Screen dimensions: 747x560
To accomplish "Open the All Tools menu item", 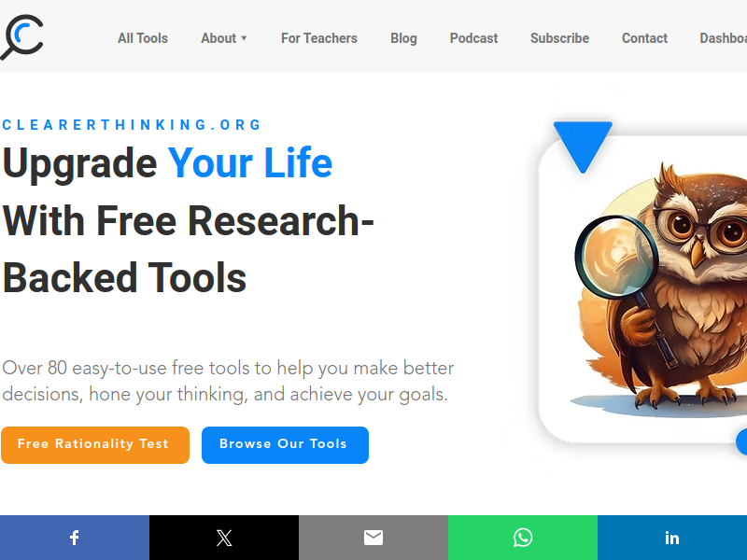I will tap(143, 38).
